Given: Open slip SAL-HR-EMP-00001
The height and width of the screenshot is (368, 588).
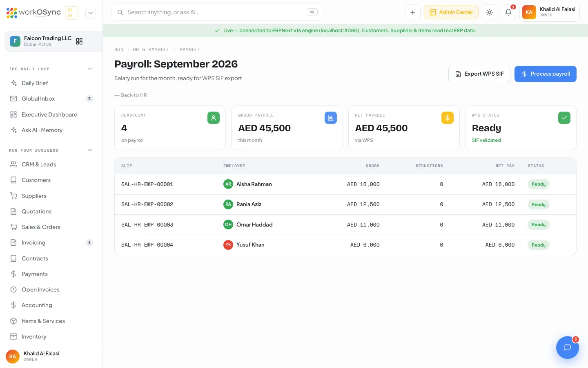Looking at the screenshot, I should pos(147,184).
